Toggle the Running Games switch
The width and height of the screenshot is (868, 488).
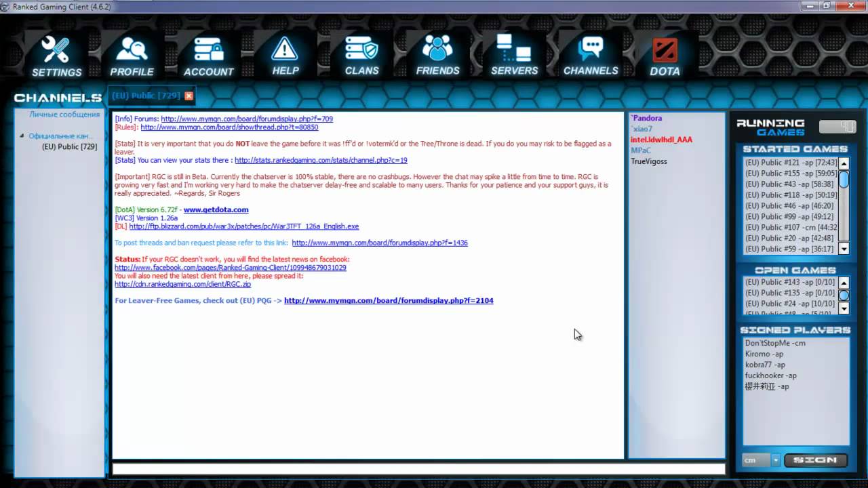pyautogui.click(x=837, y=127)
